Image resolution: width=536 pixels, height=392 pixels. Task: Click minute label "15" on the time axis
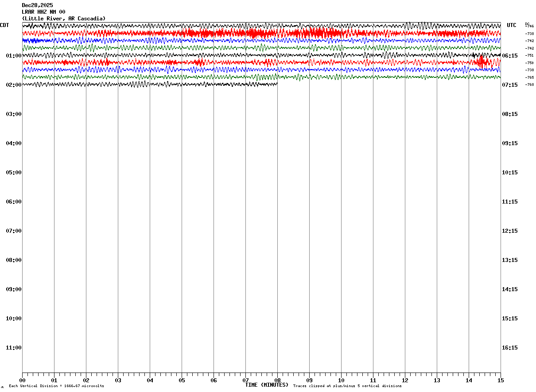(501, 380)
